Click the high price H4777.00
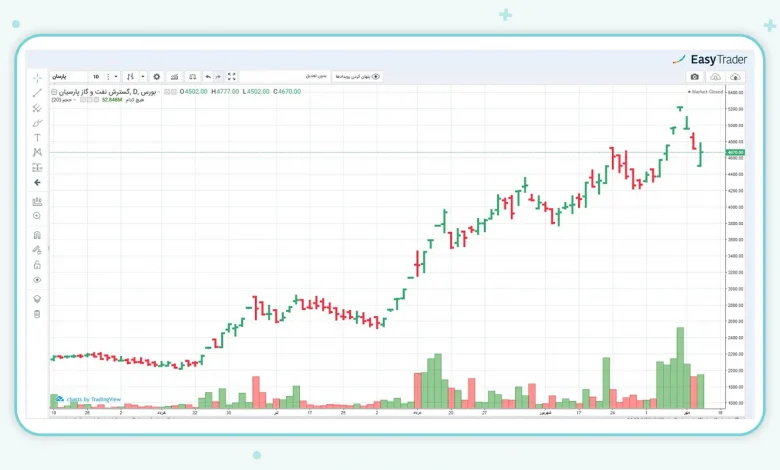 click(225, 92)
